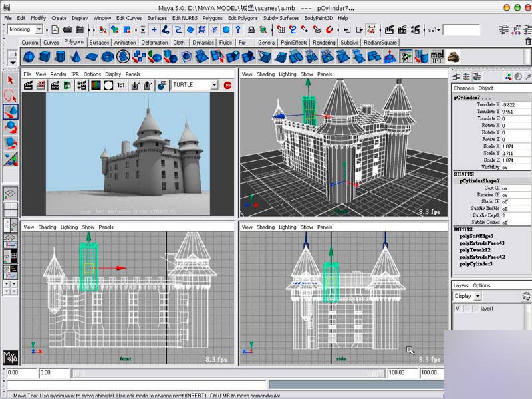Toggle Snap to Points magnet icon
532x399 pixels.
[305, 30]
